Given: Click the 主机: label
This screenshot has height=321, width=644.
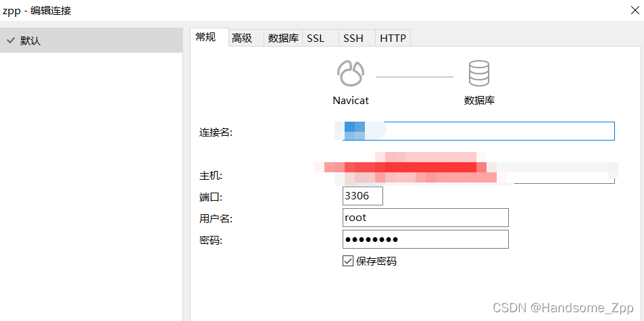Looking at the screenshot, I should [211, 176].
